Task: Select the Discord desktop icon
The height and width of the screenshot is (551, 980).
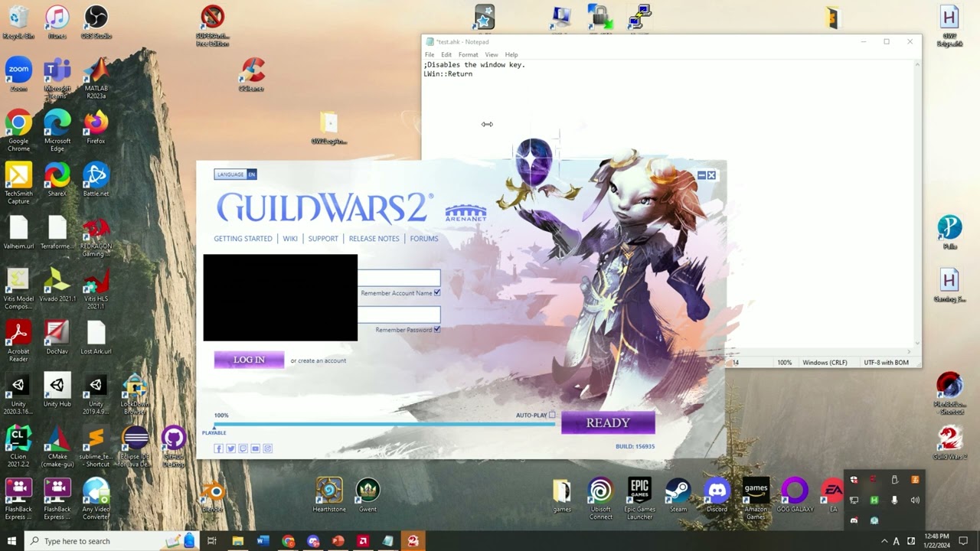Action: tap(717, 495)
